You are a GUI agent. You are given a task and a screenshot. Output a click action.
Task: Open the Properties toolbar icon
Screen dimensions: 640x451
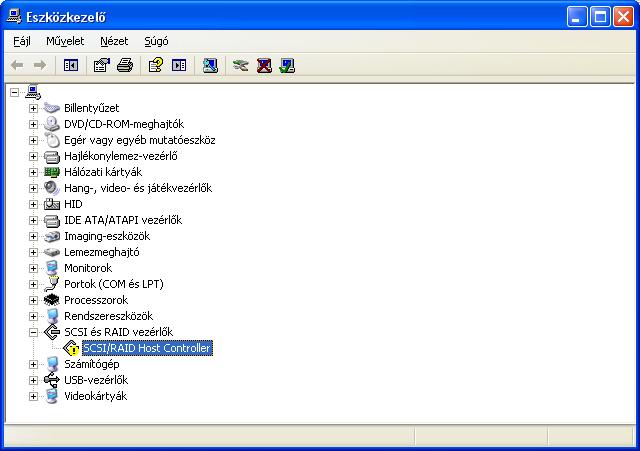(102, 65)
